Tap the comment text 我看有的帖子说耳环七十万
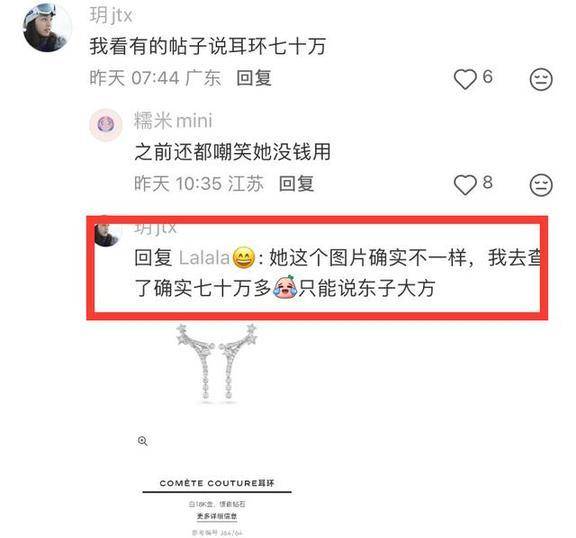Viewport: 576px width, 538px height. coord(208,47)
